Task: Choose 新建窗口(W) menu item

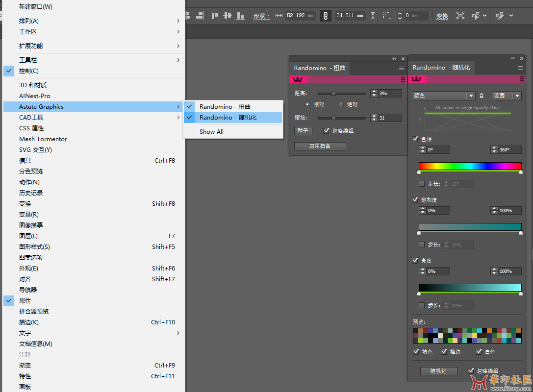Action: click(x=94, y=6)
